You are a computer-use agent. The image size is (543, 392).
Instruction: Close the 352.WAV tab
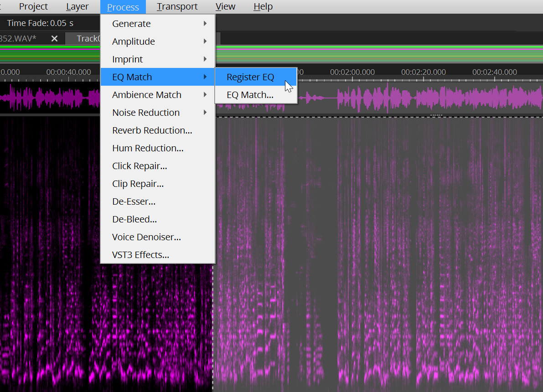point(54,38)
